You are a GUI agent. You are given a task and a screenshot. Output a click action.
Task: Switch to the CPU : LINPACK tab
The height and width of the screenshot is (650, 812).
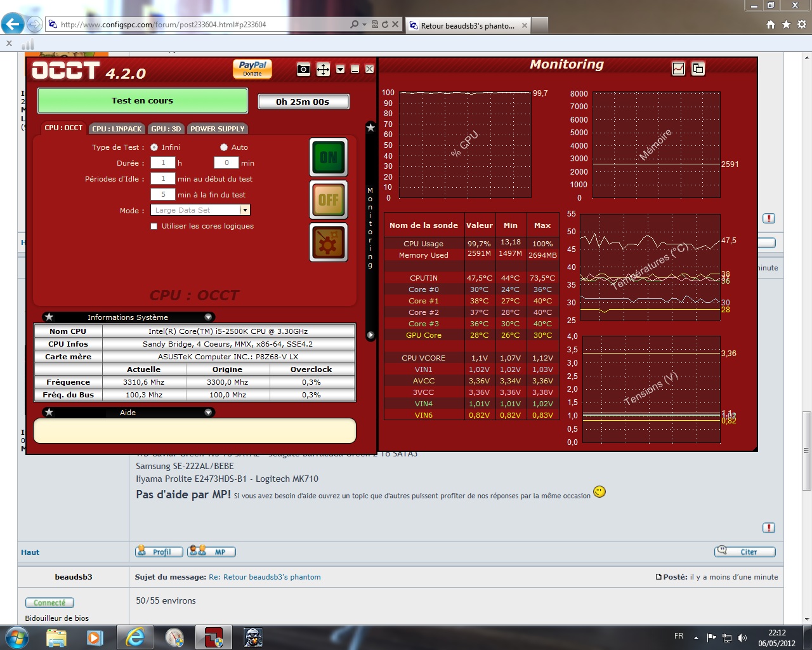tap(117, 129)
